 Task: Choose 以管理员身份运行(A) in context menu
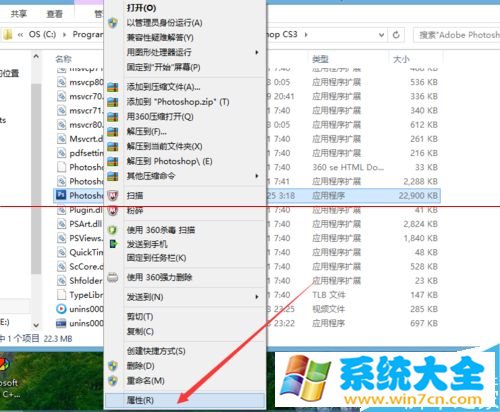point(164,23)
